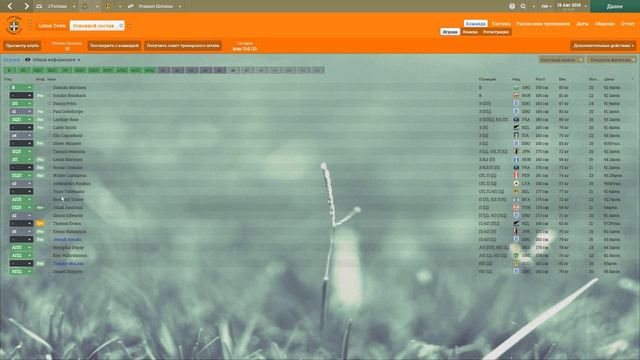Select the Регистрация sub-tab
640x360 pixels.
(x=496, y=32)
